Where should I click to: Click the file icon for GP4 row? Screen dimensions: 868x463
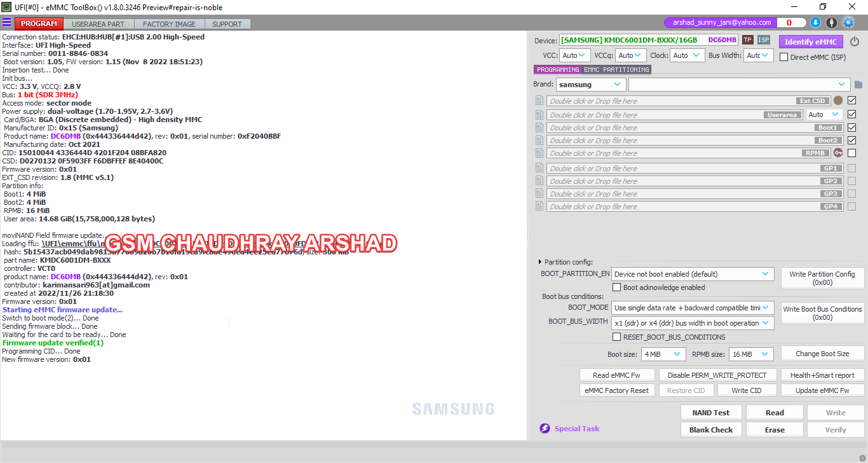click(x=539, y=206)
